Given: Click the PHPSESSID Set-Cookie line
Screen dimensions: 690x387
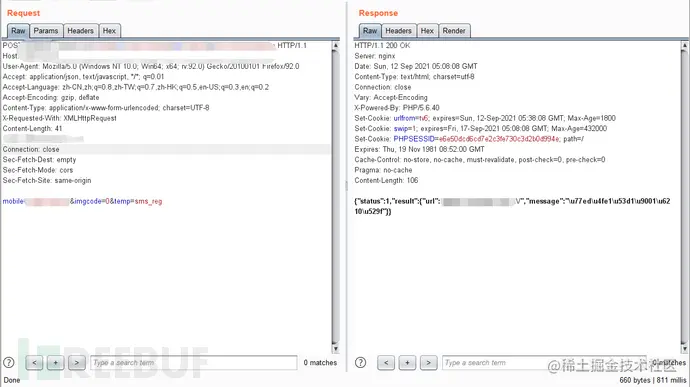Looking at the screenshot, I should coord(469,139).
